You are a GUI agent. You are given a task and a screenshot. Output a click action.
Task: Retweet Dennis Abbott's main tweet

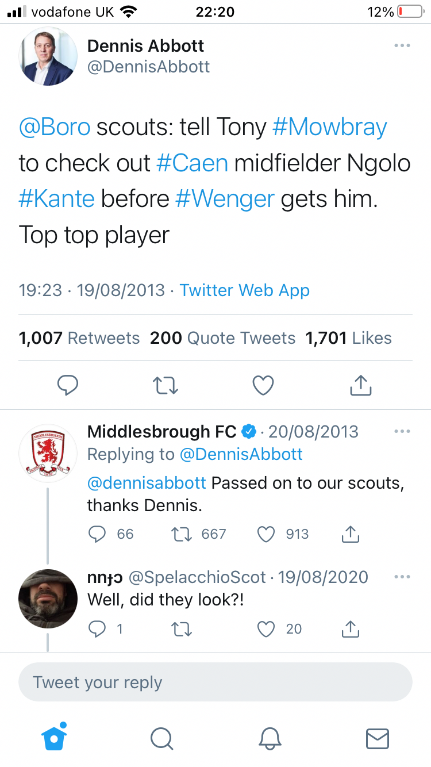tap(165, 385)
